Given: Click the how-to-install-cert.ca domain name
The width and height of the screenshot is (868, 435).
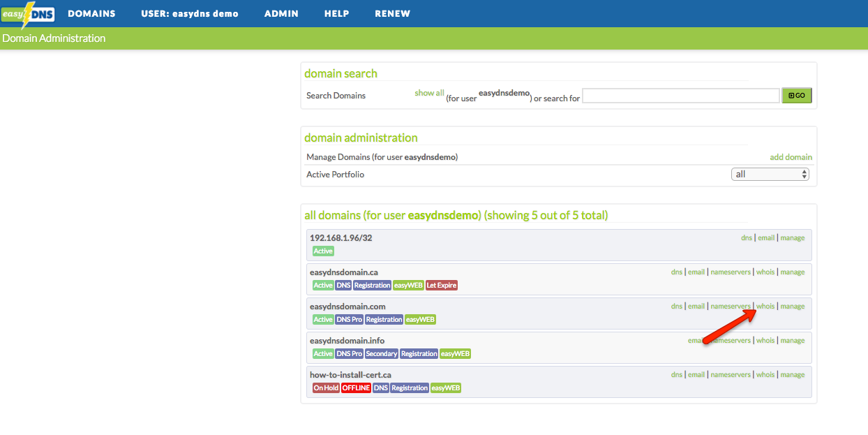Looking at the screenshot, I should pos(350,375).
